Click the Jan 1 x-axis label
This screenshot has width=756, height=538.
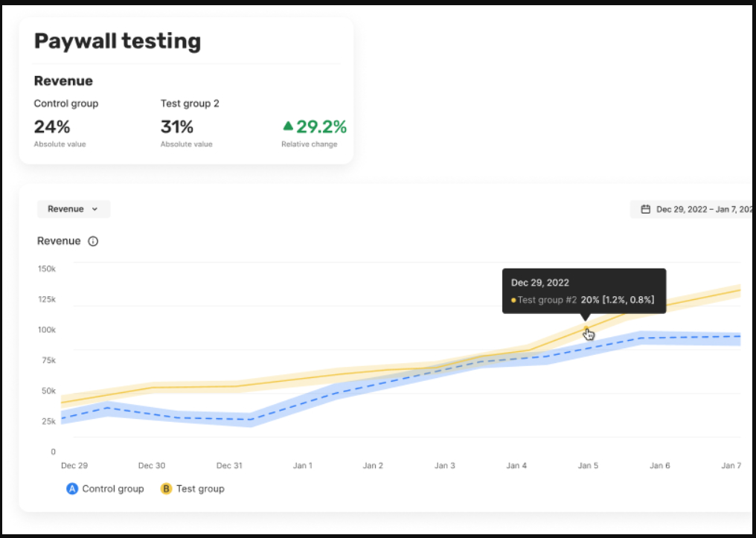pyautogui.click(x=302, y=466)
